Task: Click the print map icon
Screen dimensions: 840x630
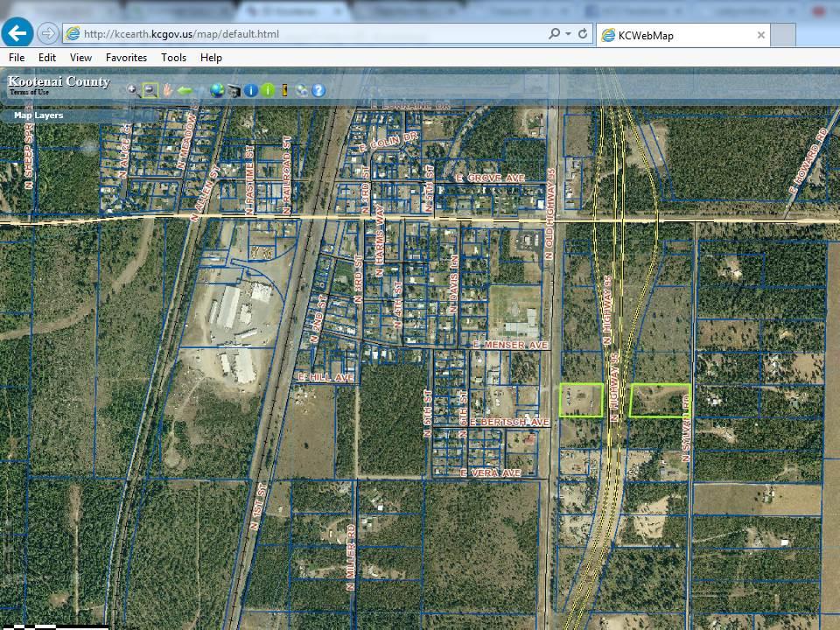Action: (234, 90)
